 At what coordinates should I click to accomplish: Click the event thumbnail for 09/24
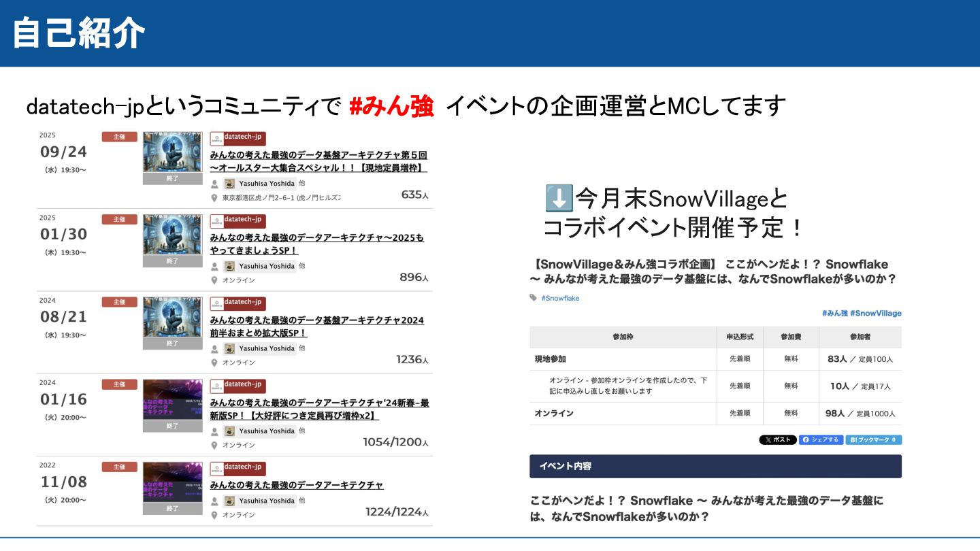tap(172, 152)
